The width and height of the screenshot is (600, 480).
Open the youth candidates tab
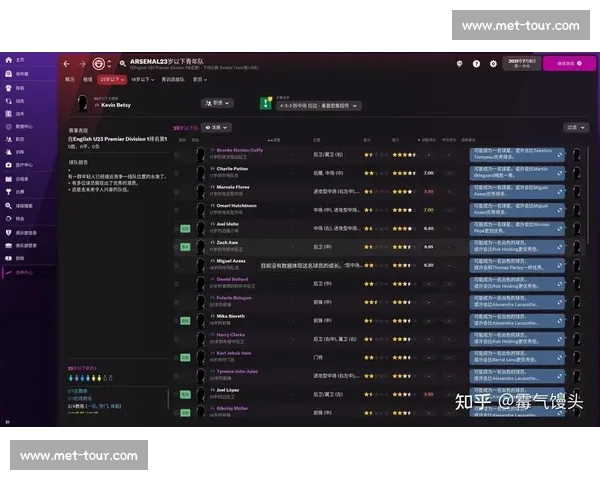(173, 80)
